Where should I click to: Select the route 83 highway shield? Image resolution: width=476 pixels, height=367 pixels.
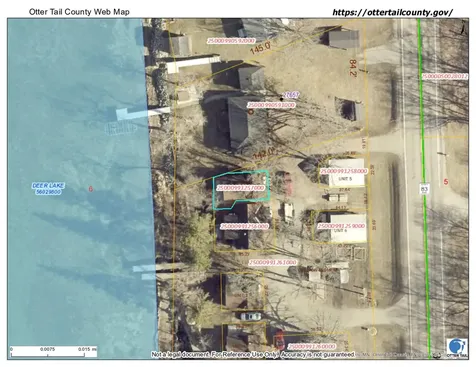(x=424, y=189)
